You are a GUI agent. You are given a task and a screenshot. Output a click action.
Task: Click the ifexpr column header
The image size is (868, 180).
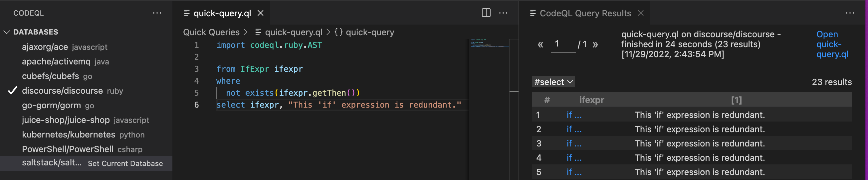(591, 100)
